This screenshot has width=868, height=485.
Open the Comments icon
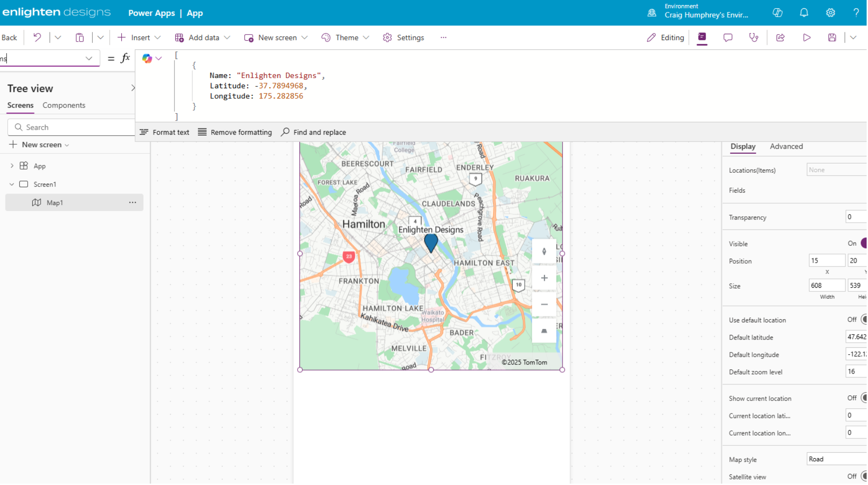point(728,37)
